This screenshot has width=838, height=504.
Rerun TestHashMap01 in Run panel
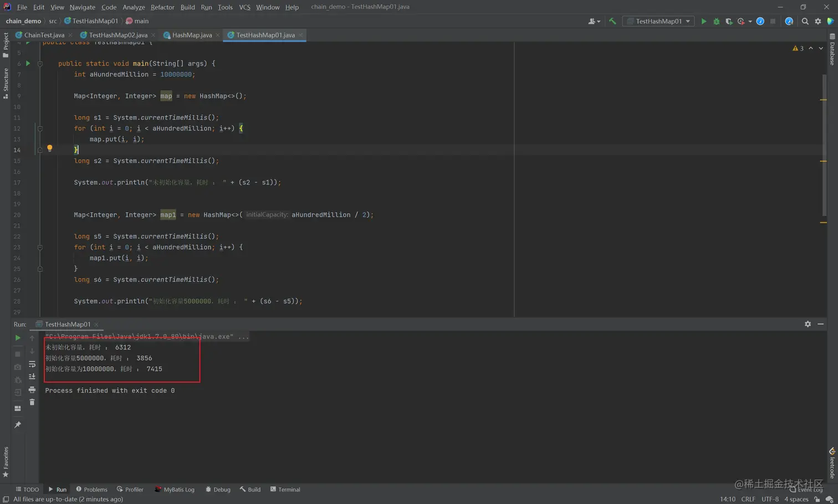[x=18, y=338]
